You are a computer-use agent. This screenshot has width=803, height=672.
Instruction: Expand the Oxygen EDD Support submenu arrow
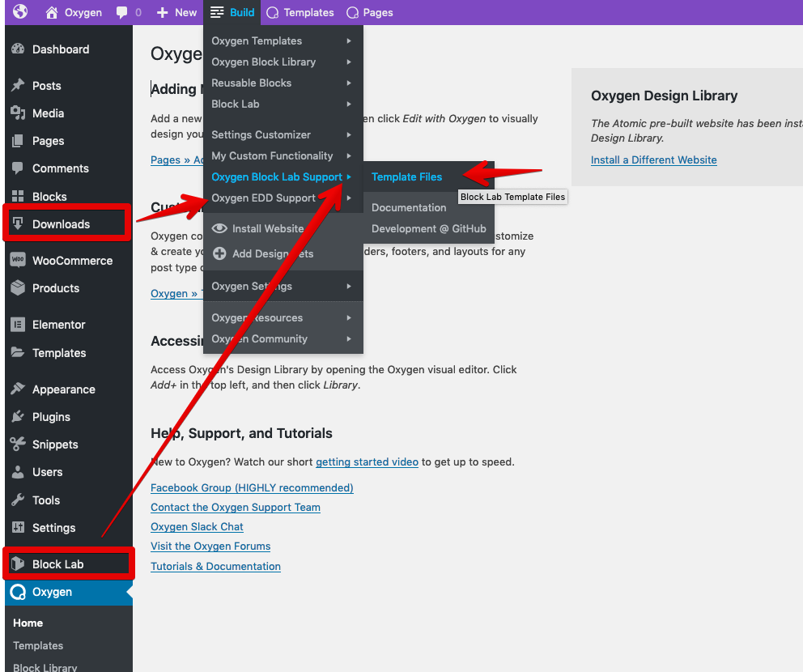(349, 198)
